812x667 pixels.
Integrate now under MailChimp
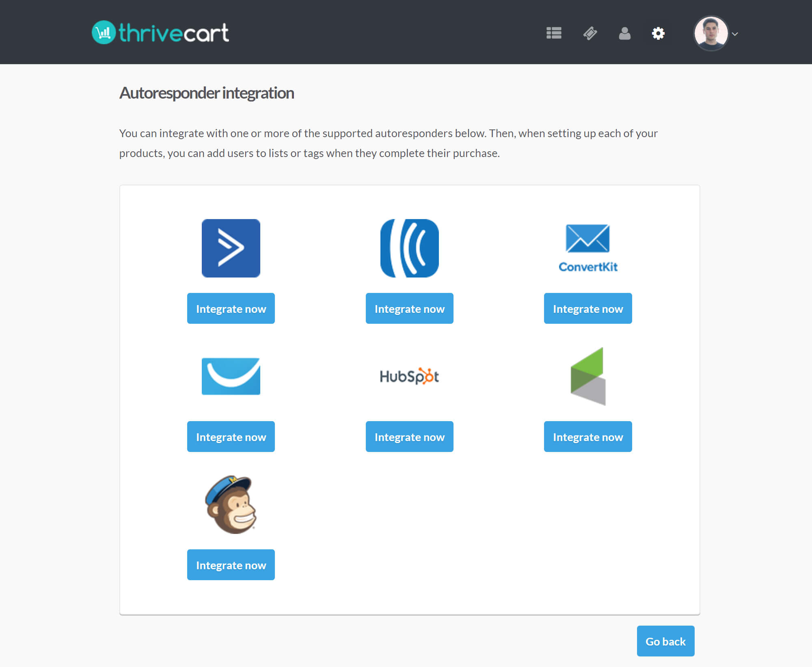pyautogui.click(x=231, y=565)
